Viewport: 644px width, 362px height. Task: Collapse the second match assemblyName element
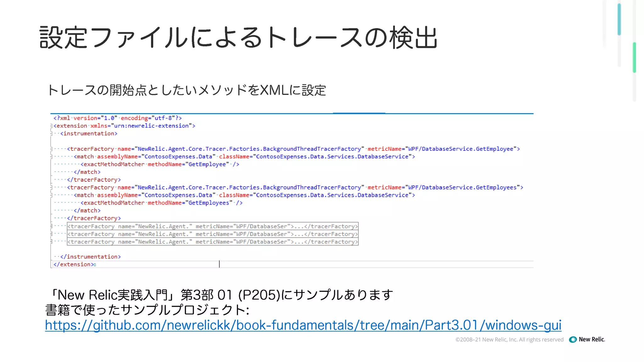pos(51,195)
